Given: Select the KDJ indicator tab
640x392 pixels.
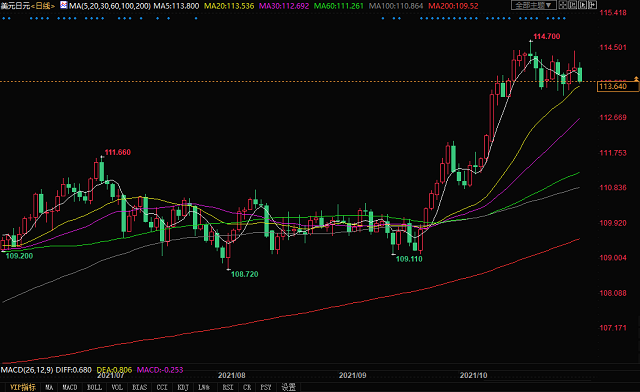Looking at the screenshot, I should 182,387.
